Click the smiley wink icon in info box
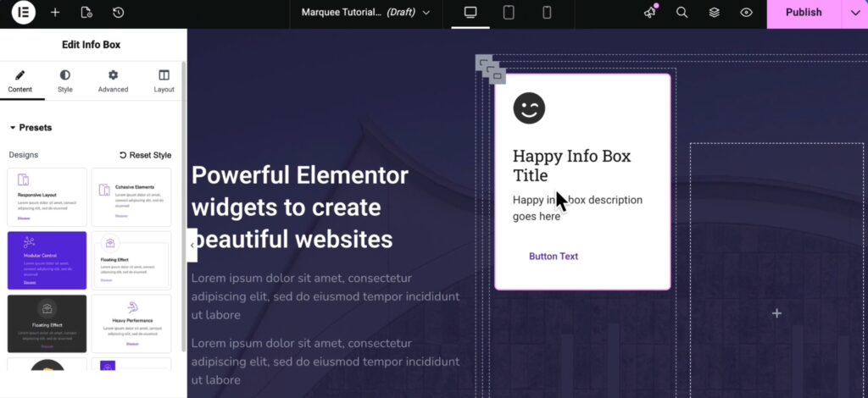868x398 pixels. click(x=529, y=108)
